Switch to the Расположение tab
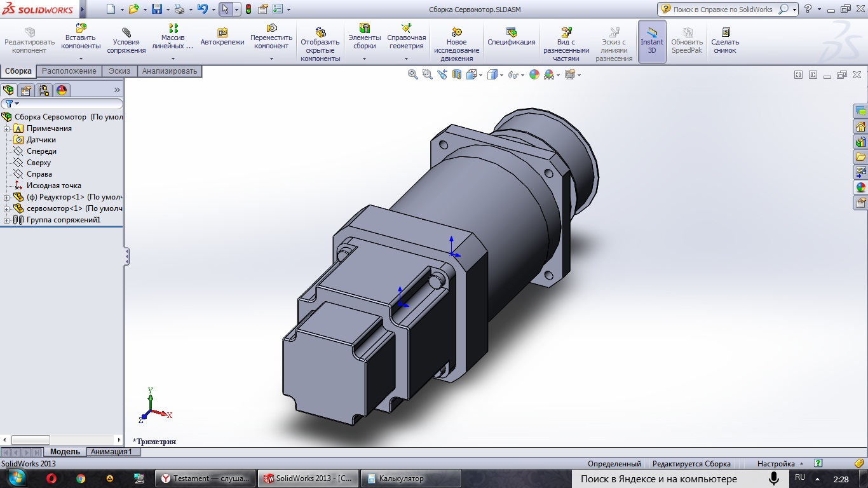The image size is (868, 488). (x=69, y=71)
